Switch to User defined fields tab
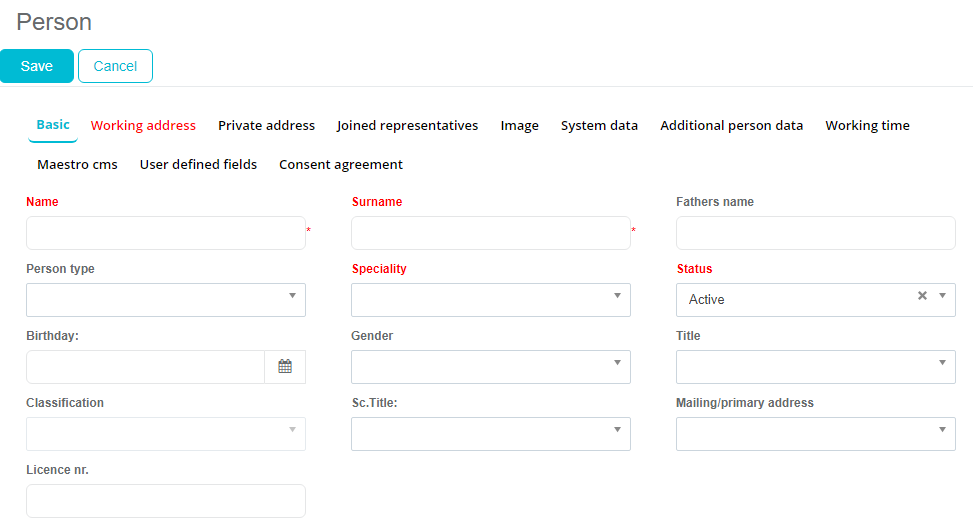Screen dimensions: 973x524 click(x=198, y=165)
